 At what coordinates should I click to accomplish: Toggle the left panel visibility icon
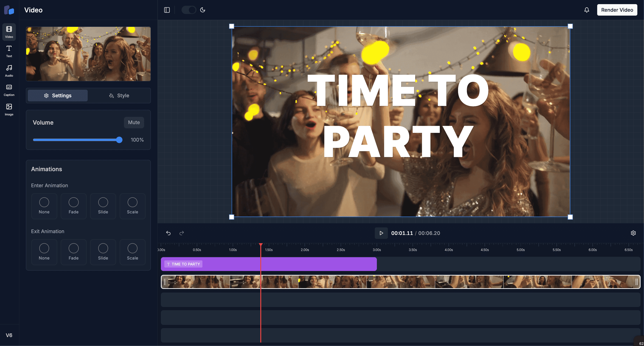167,10
